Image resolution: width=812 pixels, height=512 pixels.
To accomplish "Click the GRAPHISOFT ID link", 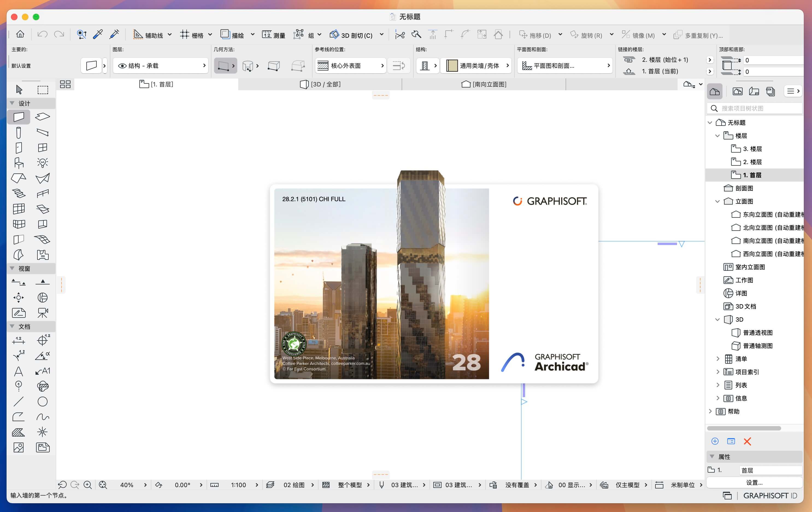I will (x=770, y=496).
